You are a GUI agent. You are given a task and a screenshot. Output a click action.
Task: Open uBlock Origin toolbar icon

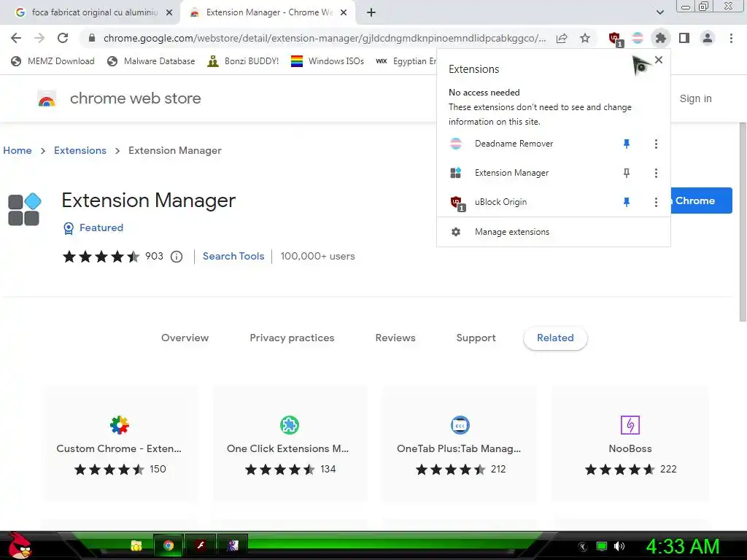(615, 39)
